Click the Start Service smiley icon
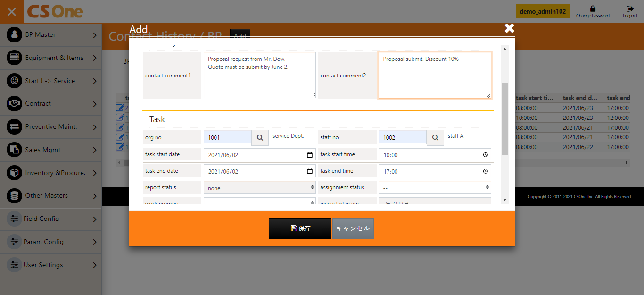The width and height of the screenshot is (644, 295). (14, 81)
